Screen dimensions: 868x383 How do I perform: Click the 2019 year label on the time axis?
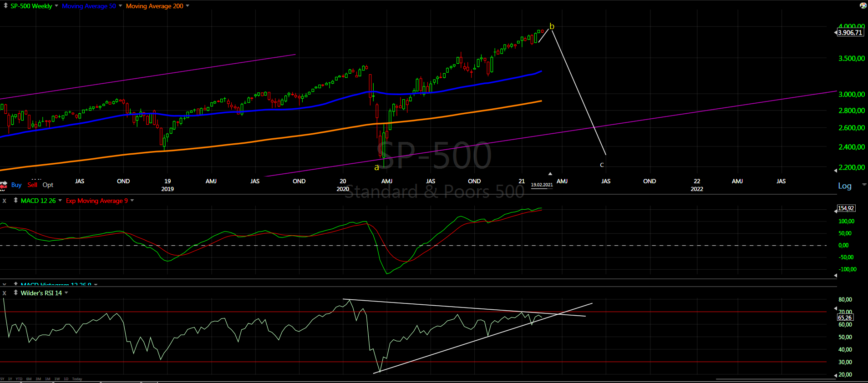168,189
